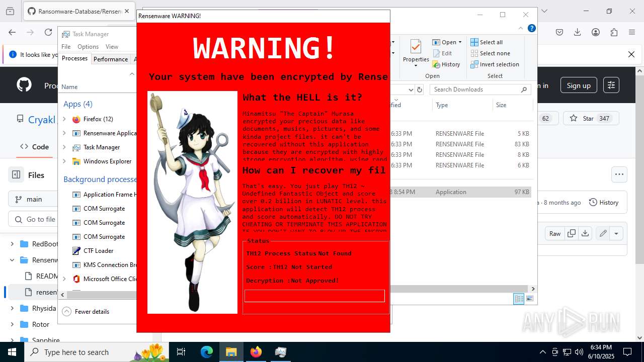Image resolution: width=644 pixels, height=362 pixels.
Task: Open Firefox list all tabs chevron
Action: [x=544, y=11]
